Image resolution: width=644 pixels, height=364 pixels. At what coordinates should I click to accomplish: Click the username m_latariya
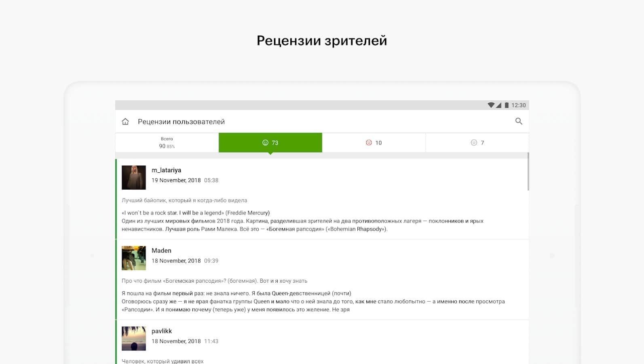(x=166, y=170)
